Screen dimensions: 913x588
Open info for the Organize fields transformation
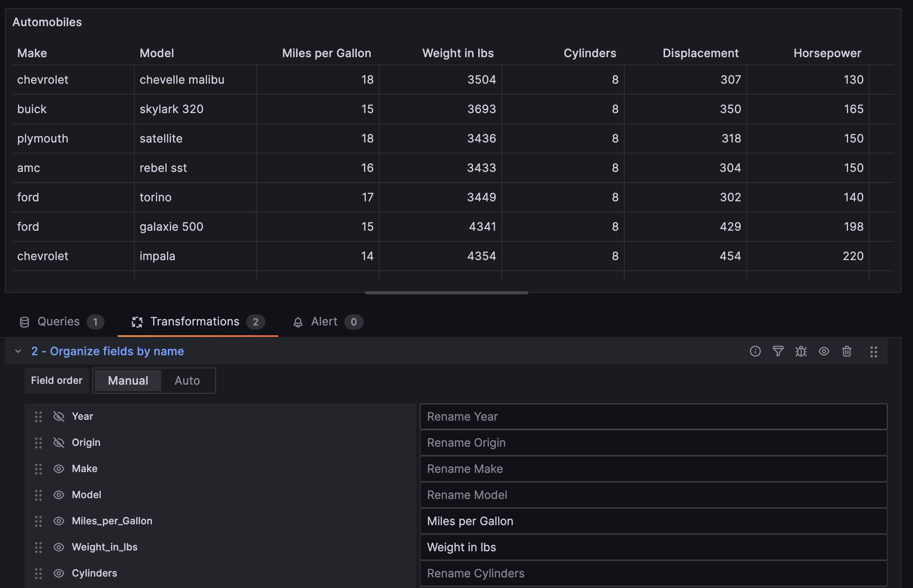point(755,352)
